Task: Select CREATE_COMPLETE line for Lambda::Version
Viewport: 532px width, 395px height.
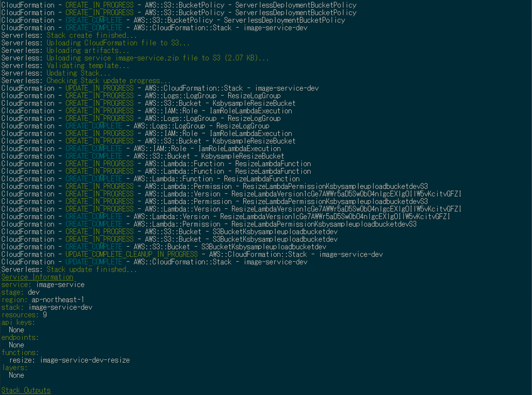Action: (226, 216)
